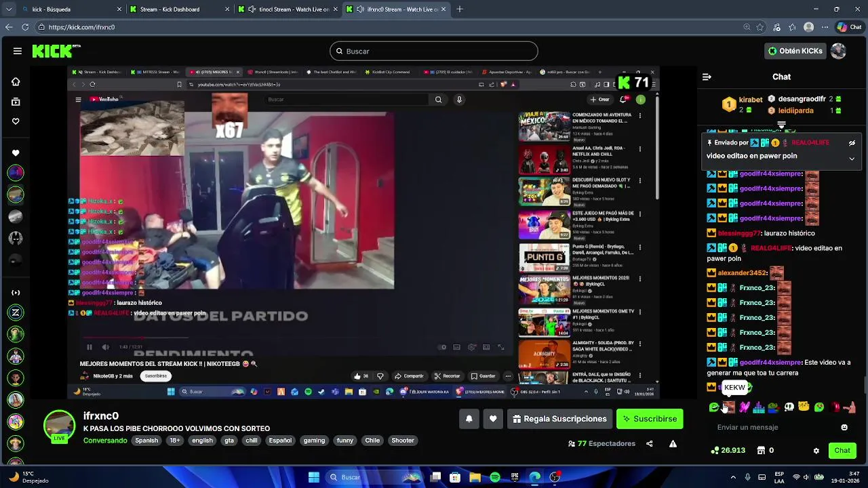This screenshot has height=488, width=868.
Task: Click the Buscar search field on Kick
Action: (434, 51)
